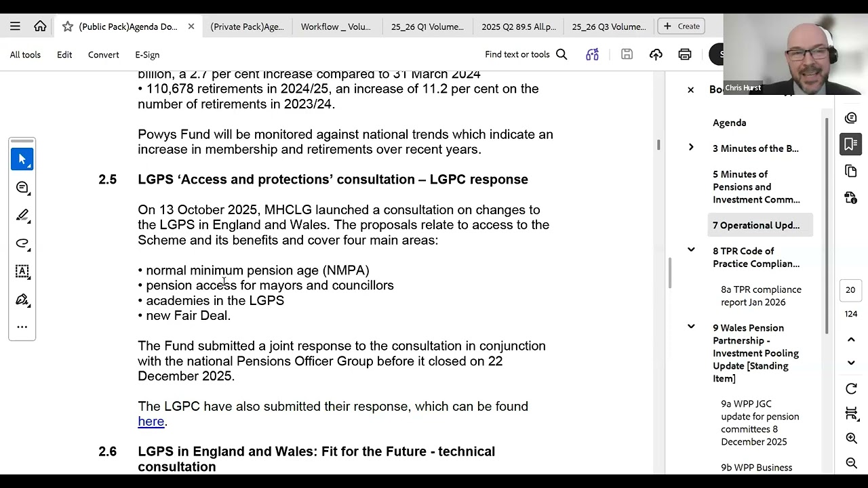Click the bookmarks panel scrollbar
Image resolution: width=868 pixels, height=488 pixels.
827,226
